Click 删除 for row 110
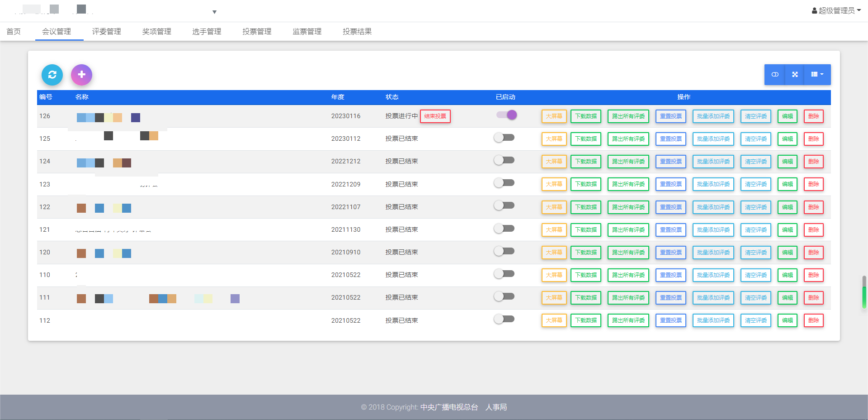This screenshot has height=420, width=868. pyautogui.click(x=814, y=275)
